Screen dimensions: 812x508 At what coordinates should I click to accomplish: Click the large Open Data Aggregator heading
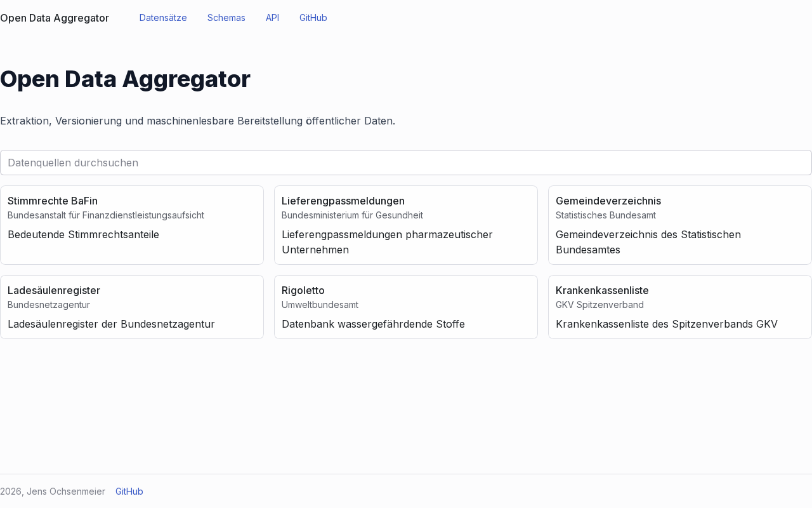[125, 79]
